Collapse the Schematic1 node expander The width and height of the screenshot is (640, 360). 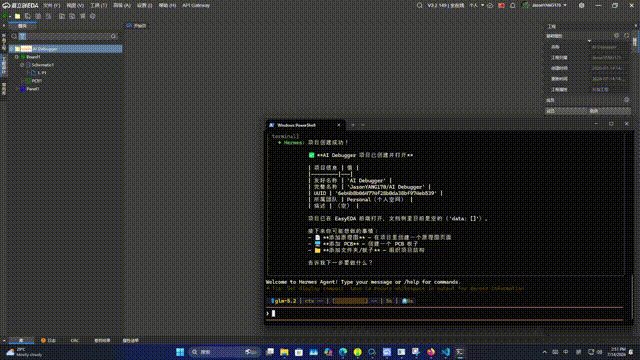click(22, 65)
